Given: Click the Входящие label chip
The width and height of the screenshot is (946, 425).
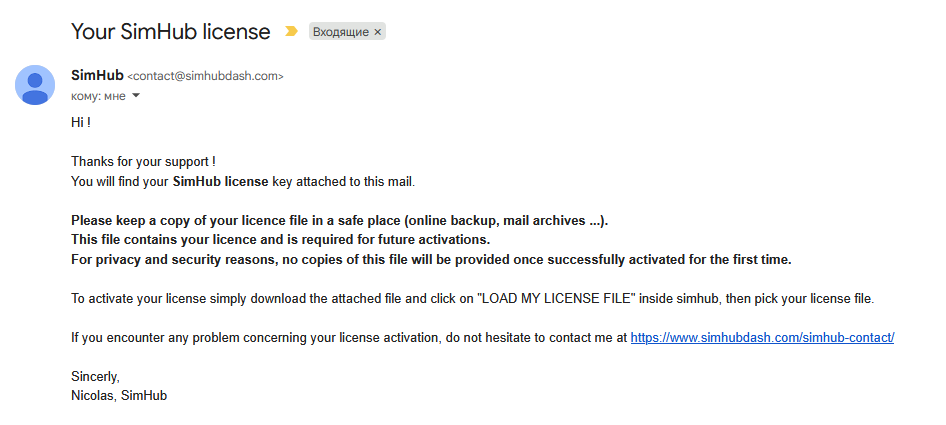Looking at the screenshot, I should coord(340,32).
